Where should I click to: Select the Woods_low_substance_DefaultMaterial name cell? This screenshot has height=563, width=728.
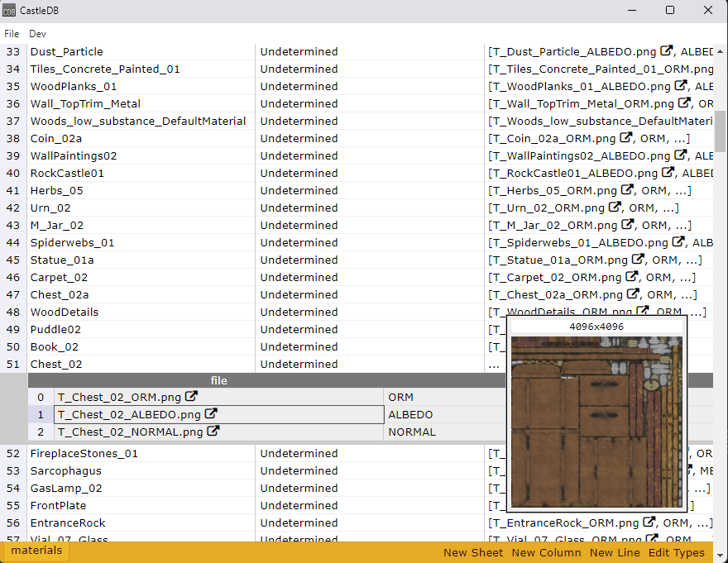141,122
